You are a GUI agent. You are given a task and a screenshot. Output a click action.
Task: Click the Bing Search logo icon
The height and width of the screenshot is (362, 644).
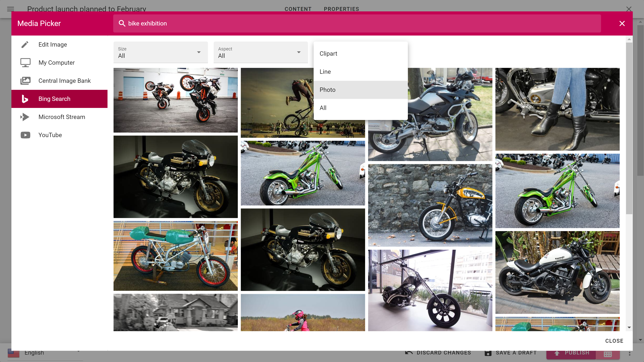click(x=25, y=99)
